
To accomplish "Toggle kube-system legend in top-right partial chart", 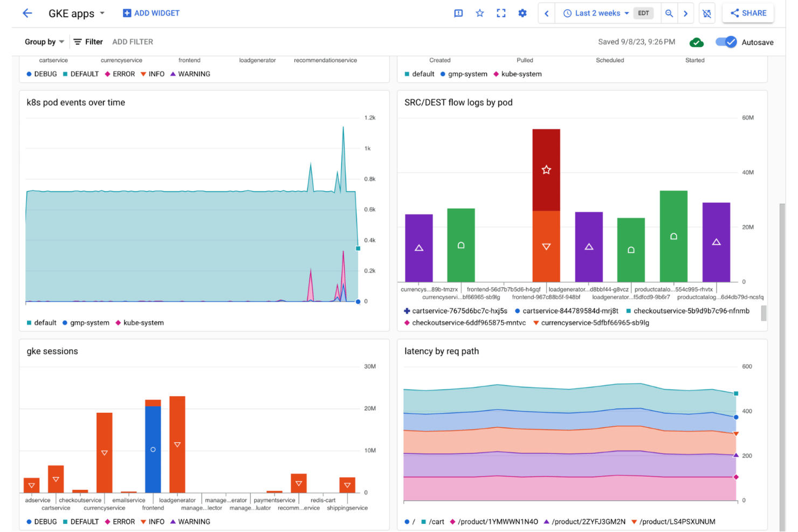I will tap(518, 74).
